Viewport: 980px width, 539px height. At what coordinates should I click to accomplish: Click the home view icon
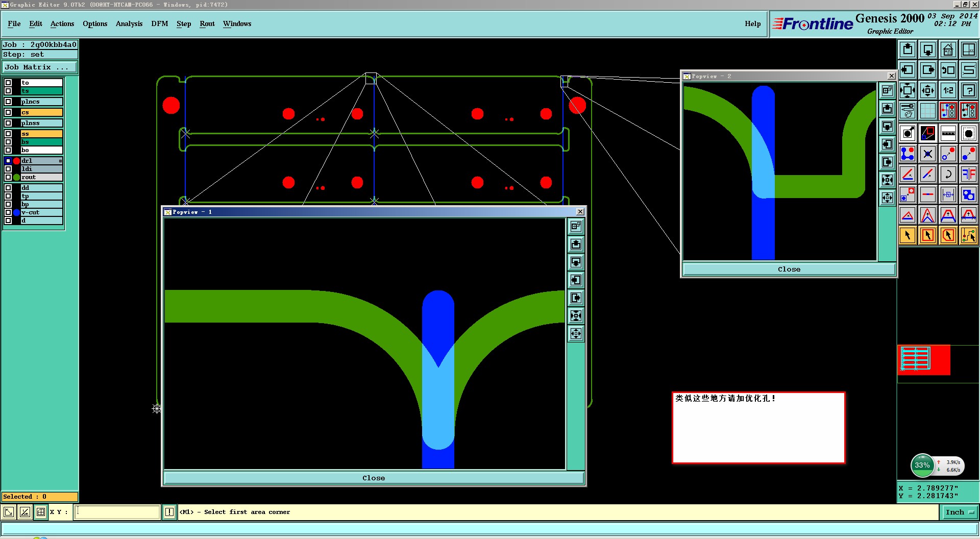(x=948, y=50)
